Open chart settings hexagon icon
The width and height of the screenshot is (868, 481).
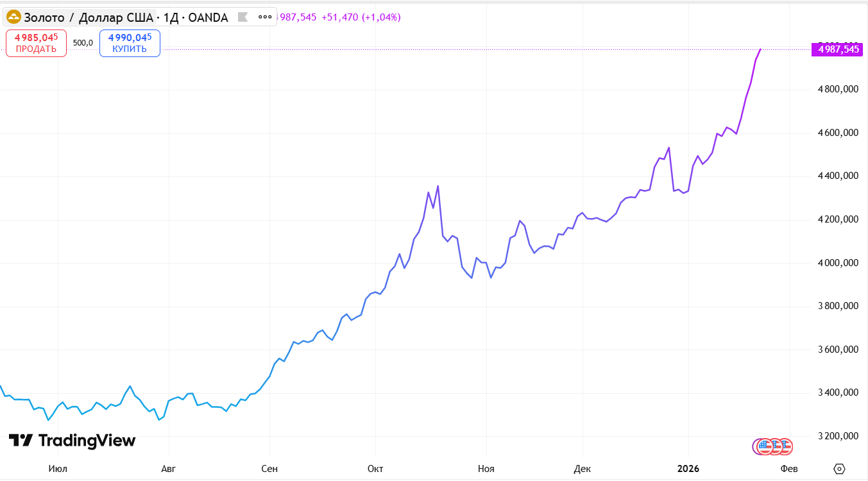[x=839, y=469]
